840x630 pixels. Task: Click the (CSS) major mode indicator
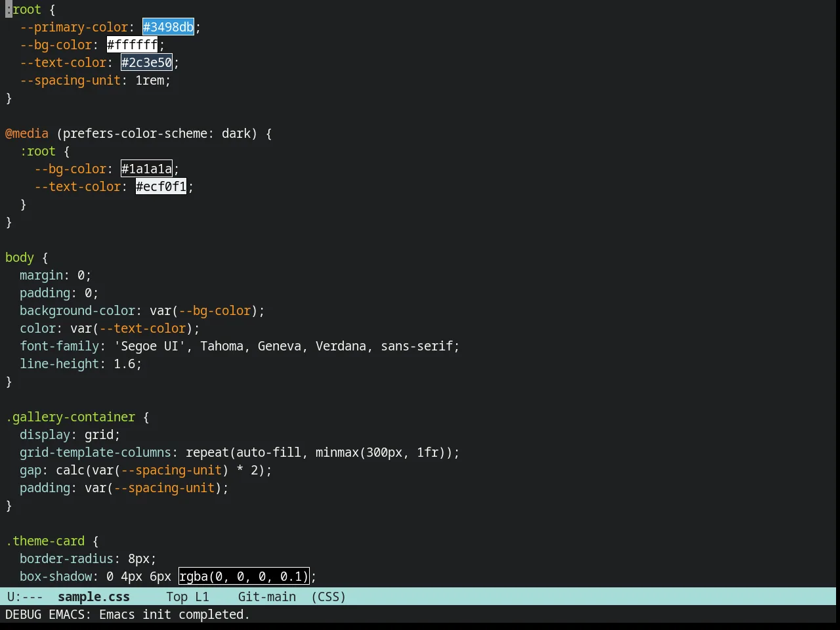(328, 597)
